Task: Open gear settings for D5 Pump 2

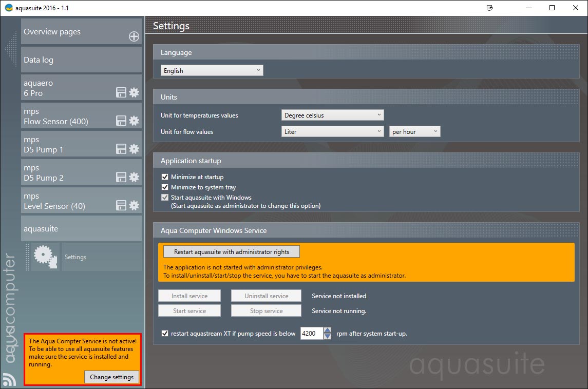Action: 134,177
